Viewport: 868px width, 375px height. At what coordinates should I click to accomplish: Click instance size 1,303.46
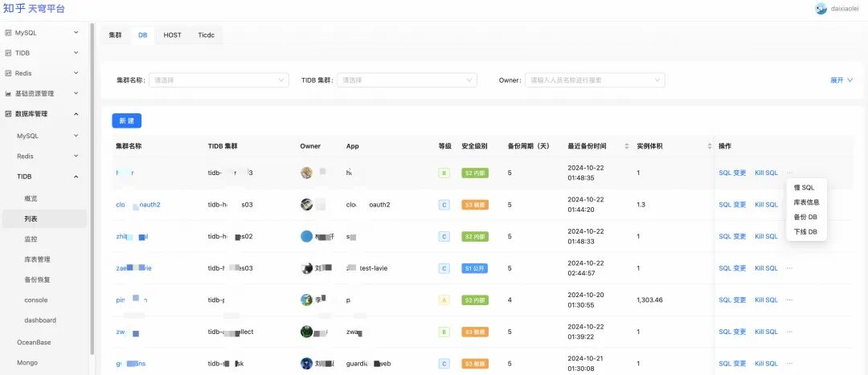[x=650, y=300]
